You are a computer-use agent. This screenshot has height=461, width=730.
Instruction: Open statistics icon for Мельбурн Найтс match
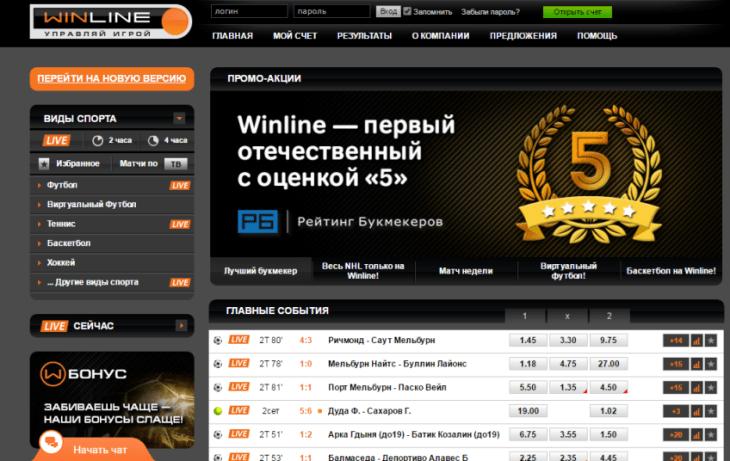(696, 364)
